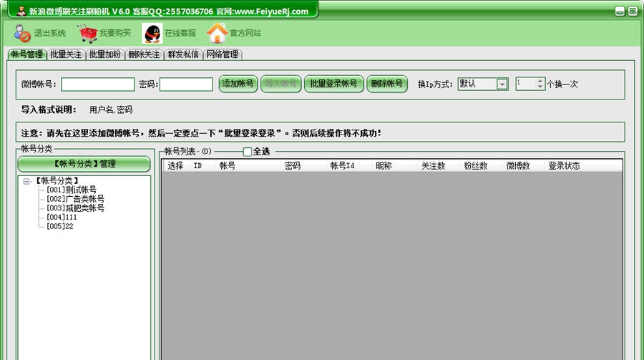Image resolution: width=644 pixels, height=360 pixels.
Task: Collapse the 【帐号分类】 tree root node
Action: [x=26, y=181]
